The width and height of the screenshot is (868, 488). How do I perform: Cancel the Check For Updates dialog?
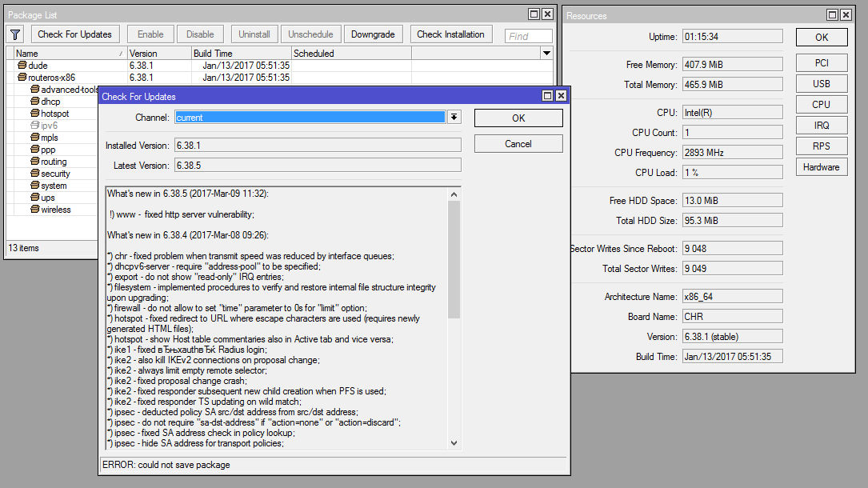pyautogui.click(x=518, y=144)
